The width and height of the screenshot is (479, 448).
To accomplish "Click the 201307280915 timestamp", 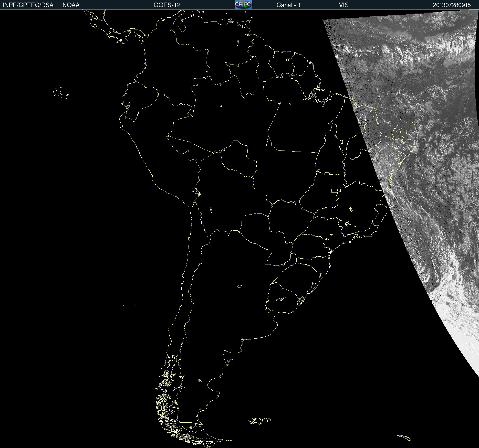I will click(452, 5).
